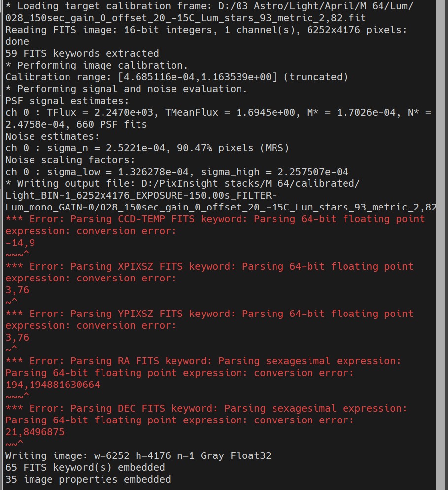Click the CCD-TEMP FITS keyword error line

click(215, 225)
